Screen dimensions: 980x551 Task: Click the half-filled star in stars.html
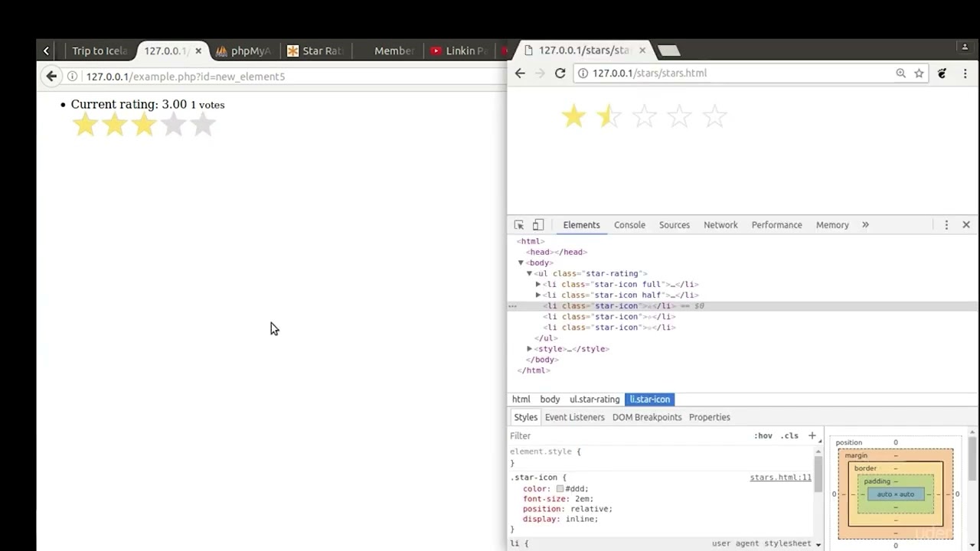[609, 116]
